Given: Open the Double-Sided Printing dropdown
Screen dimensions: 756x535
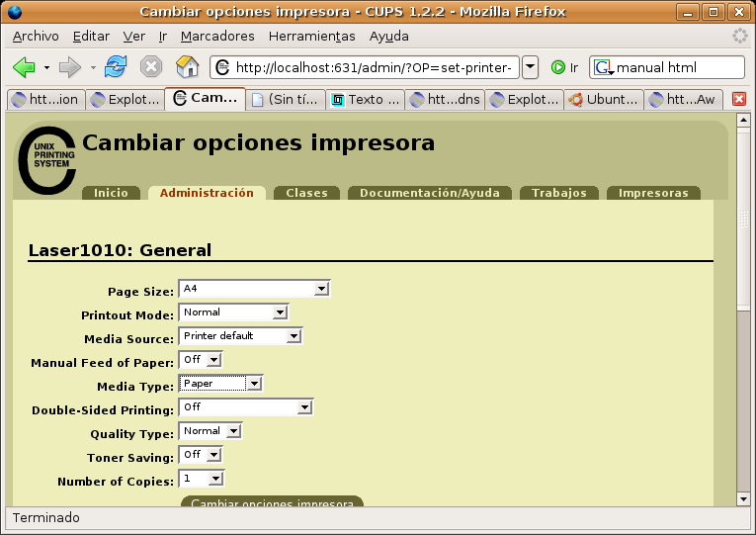Looking at the screenshot, I should click(246, 407).
